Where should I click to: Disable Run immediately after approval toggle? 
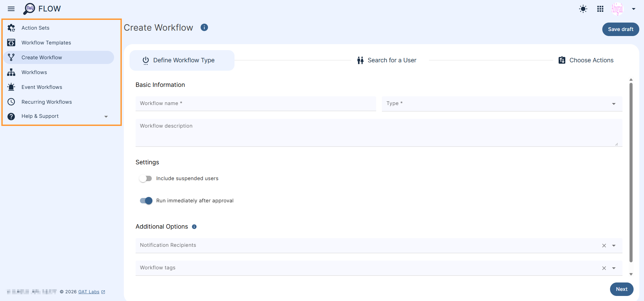[146, 201]
